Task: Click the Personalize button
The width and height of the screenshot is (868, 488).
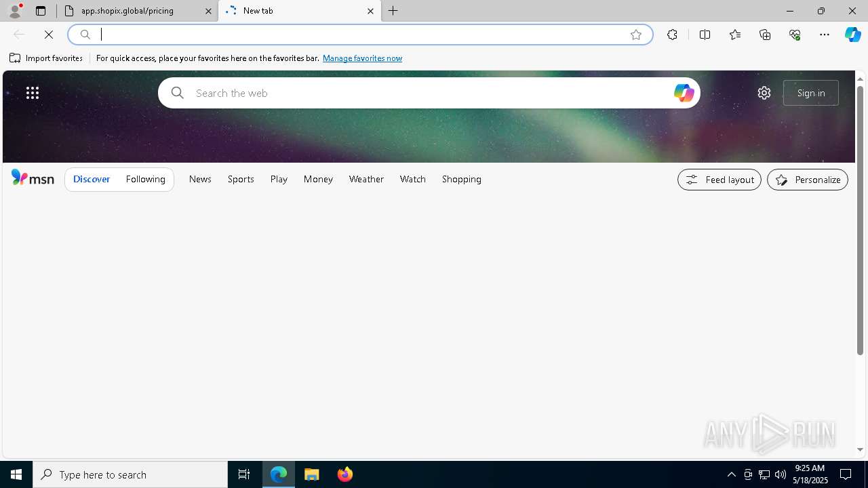Action: pyautogui.click(x=808, y=180)
